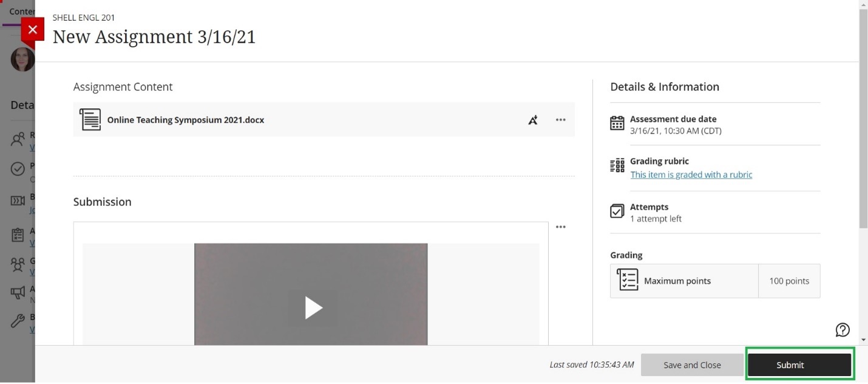868x384 pixels.
Task: Click the Attempts checkbox icon
Action: [617, 211]
